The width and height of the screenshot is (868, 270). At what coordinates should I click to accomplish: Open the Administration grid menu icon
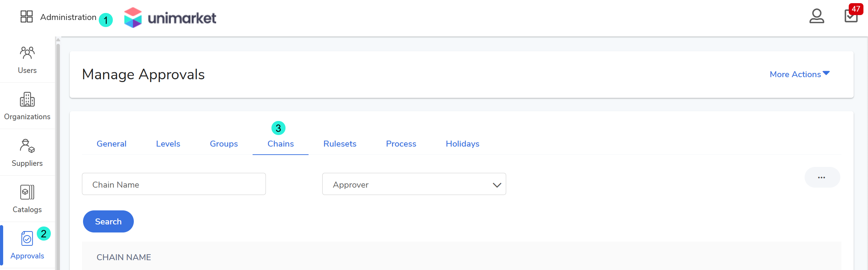(x=27, y=16)
